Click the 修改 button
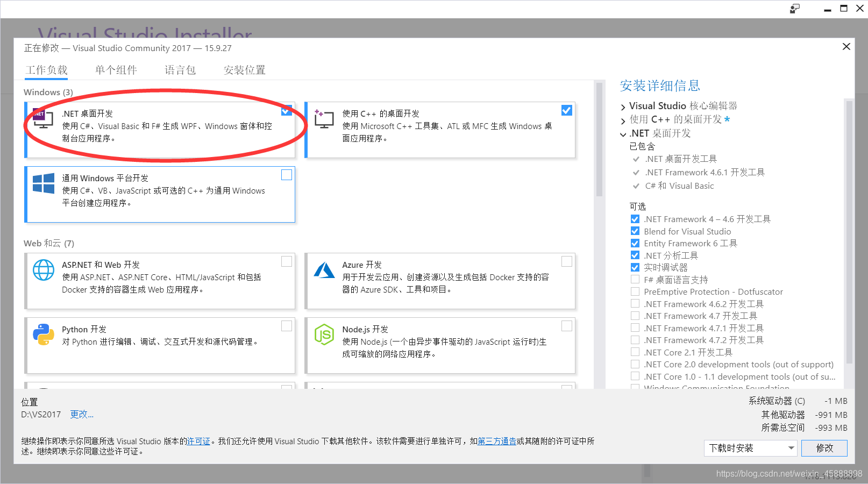 click(x=824, y=448)
